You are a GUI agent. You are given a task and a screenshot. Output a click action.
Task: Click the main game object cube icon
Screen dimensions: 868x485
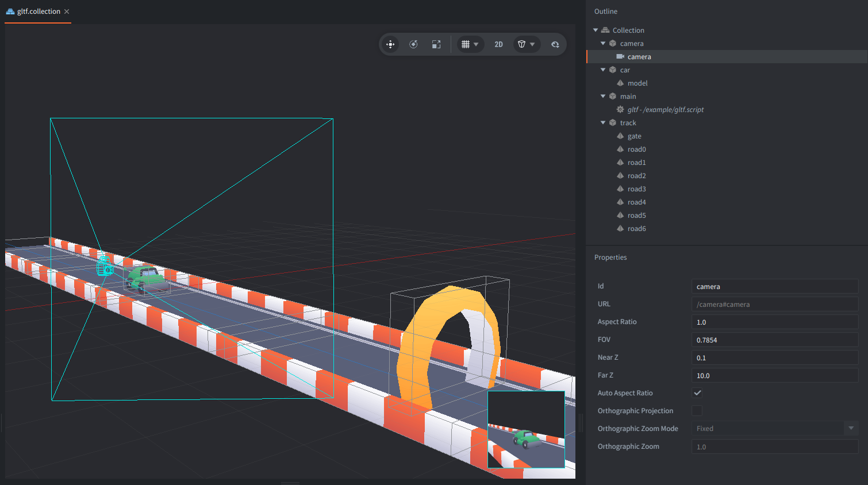click(x=613, y=97)
